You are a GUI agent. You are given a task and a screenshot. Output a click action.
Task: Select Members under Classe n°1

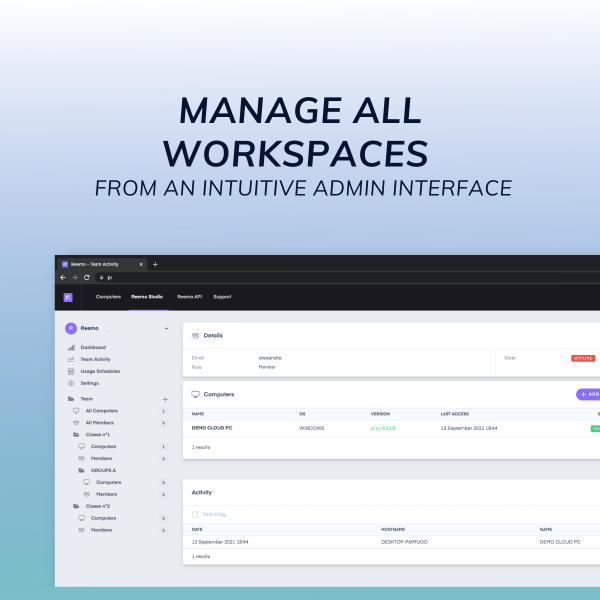pos(102,458)
